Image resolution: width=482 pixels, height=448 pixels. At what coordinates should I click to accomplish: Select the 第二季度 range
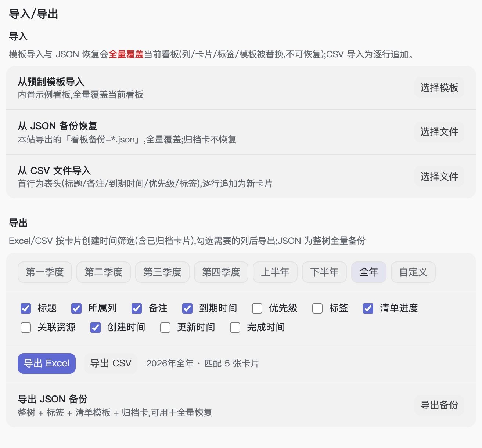[104, 272]
